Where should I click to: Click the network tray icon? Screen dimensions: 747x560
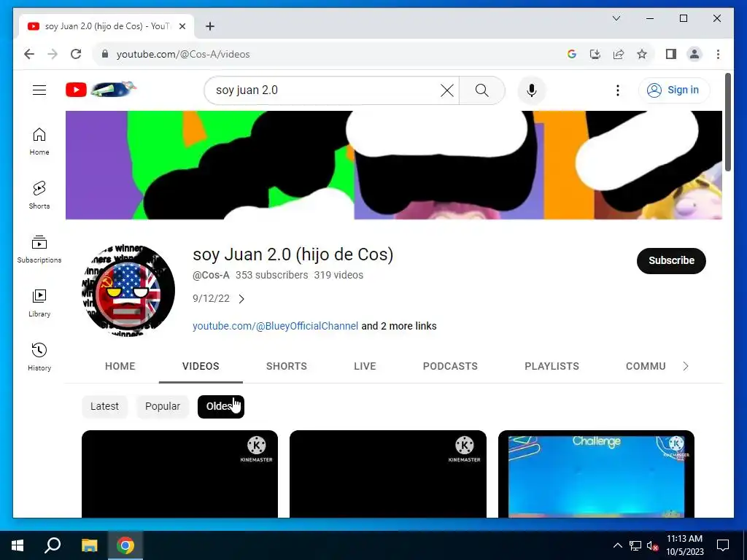click(635, 545)
